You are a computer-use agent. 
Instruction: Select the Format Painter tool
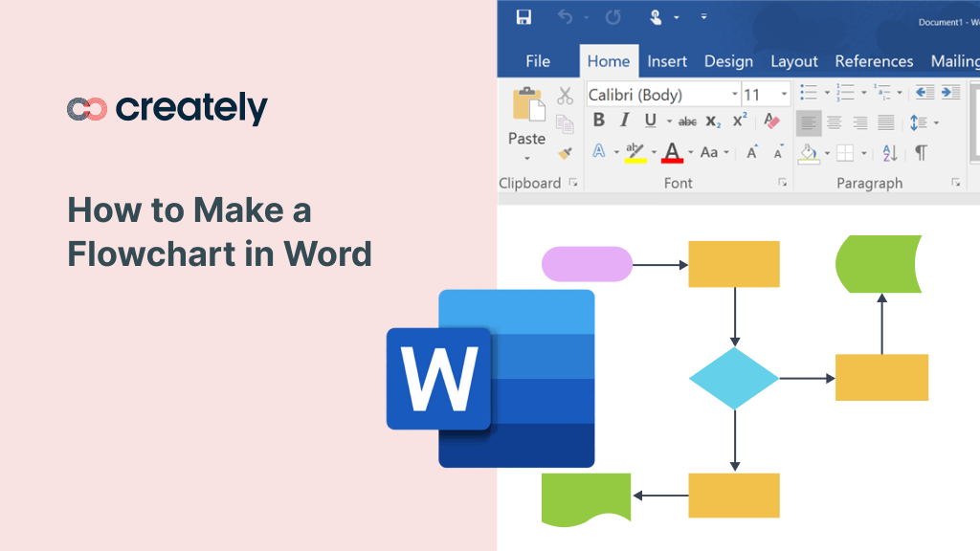click(564, 152)
